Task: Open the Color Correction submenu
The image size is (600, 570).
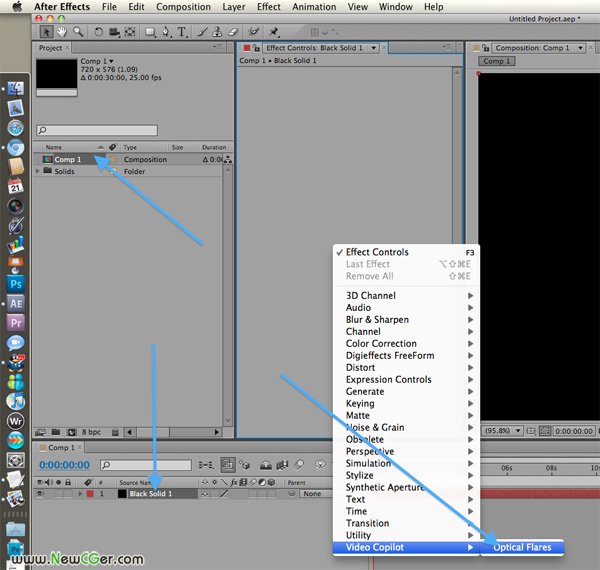Action: coord(406,344)
